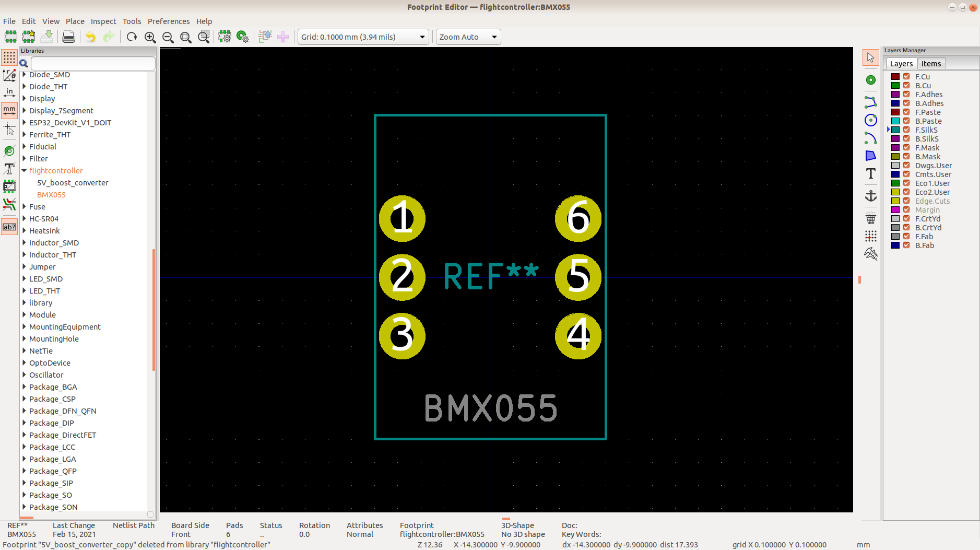This screenshot has height=550, width=980.
Task: Click Zoom to selection icon
Action: 204,37
